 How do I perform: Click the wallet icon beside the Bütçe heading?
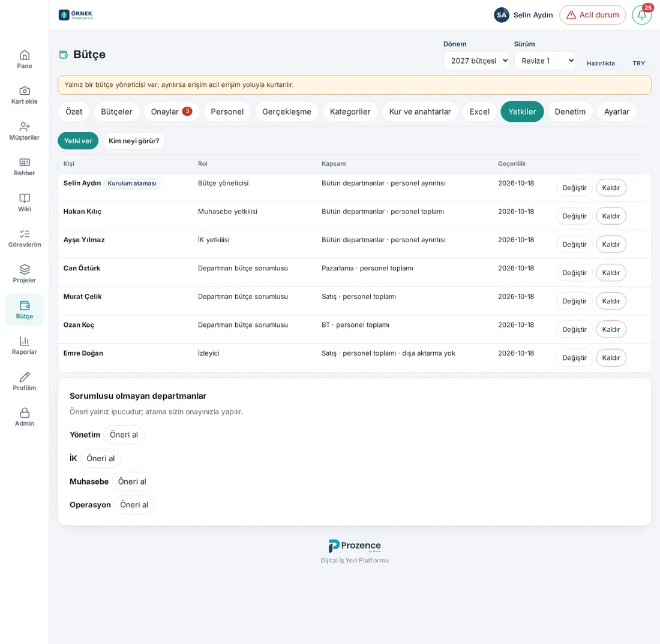click(x=64, y=55)
